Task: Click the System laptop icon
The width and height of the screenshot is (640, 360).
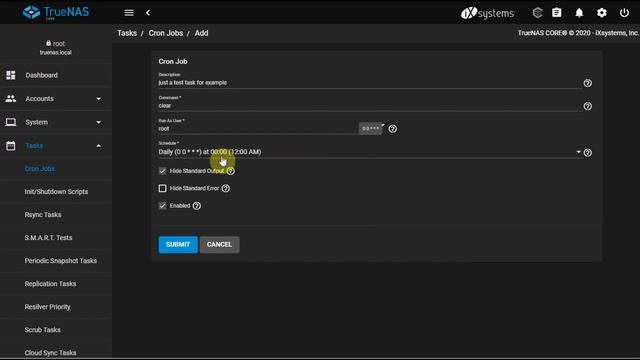Action: (11, 122)
